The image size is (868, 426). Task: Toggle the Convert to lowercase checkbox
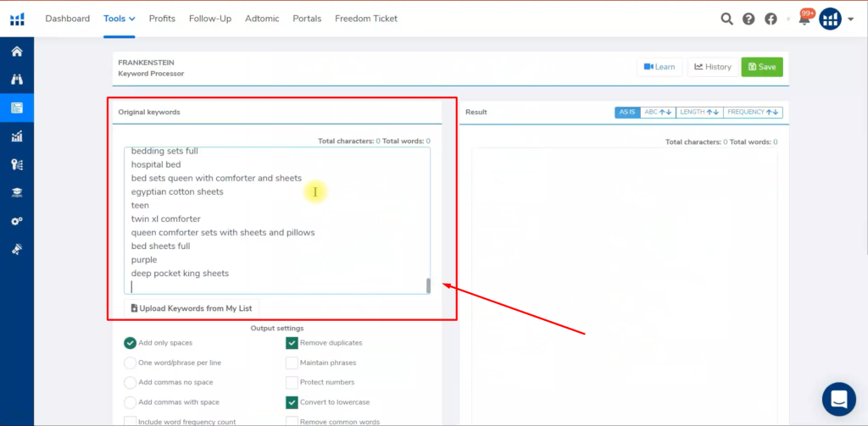pyautogui.click(x=292, y=402)
